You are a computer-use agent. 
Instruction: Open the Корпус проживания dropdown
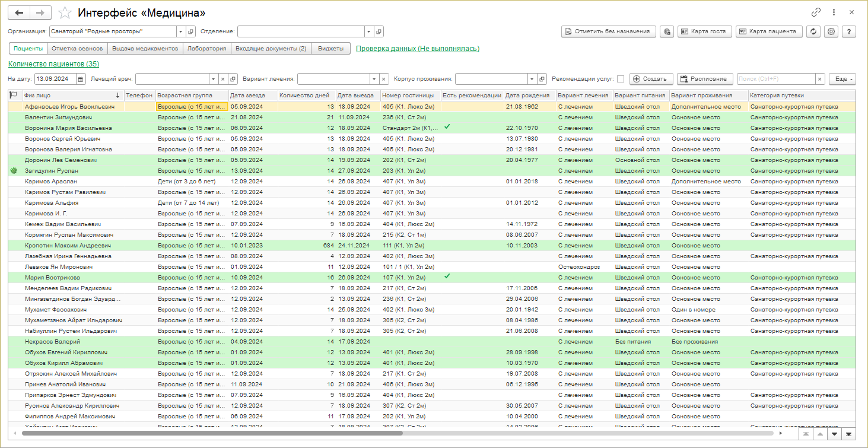click(532, 79)
